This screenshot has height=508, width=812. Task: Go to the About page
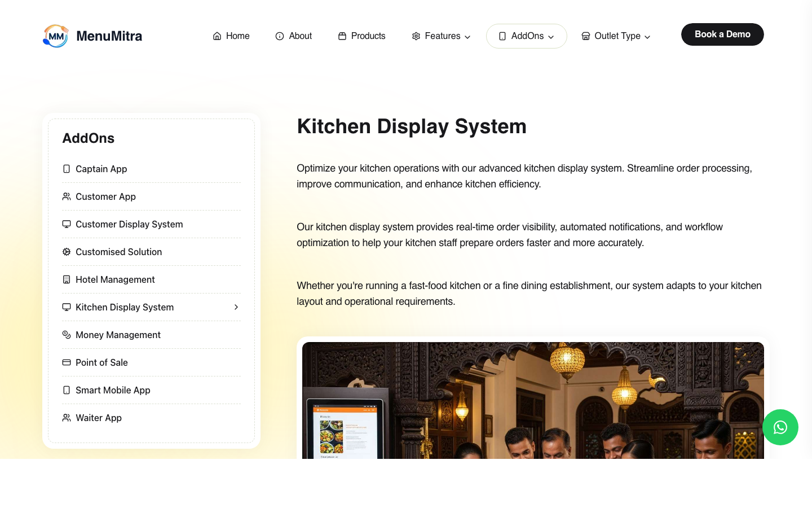[294, 36]
